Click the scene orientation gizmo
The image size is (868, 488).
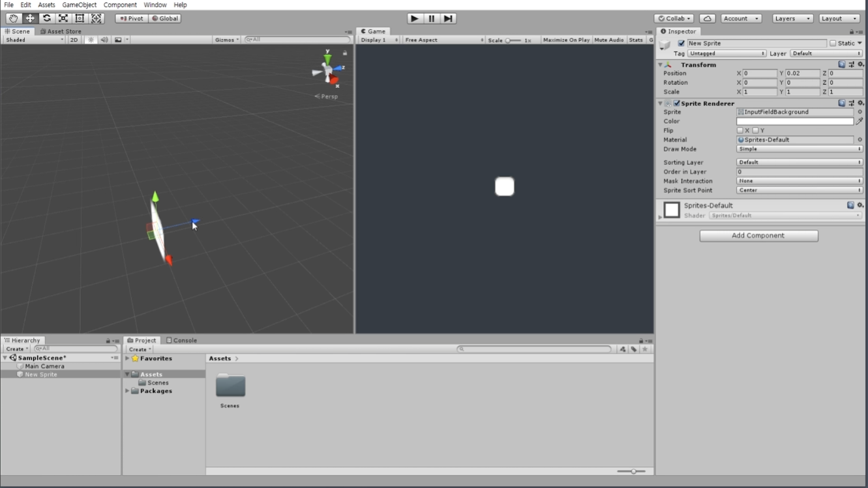(x=328, y=70)
